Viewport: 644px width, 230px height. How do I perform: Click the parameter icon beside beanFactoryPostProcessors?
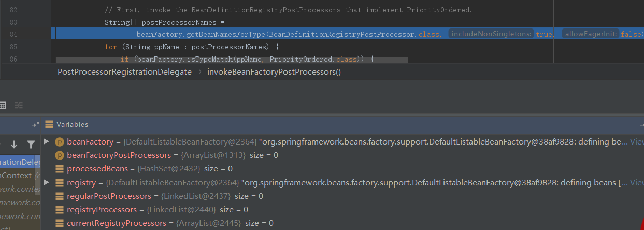(59, 155)
